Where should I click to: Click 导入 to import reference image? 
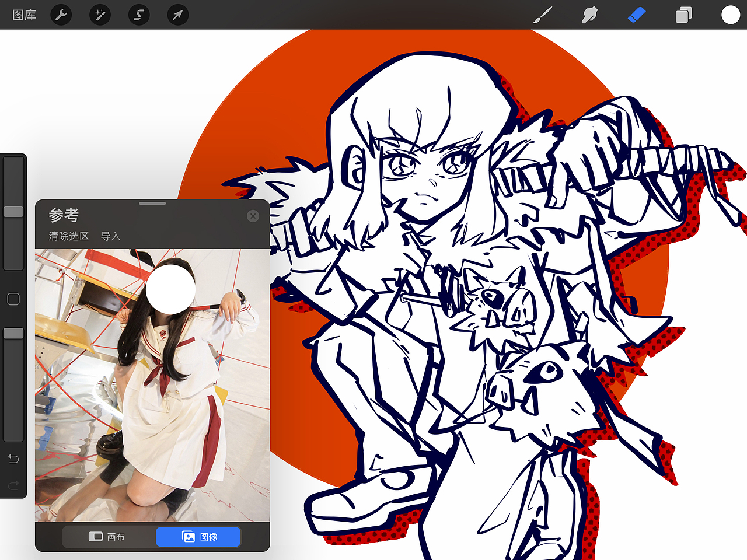coord(110,236)
